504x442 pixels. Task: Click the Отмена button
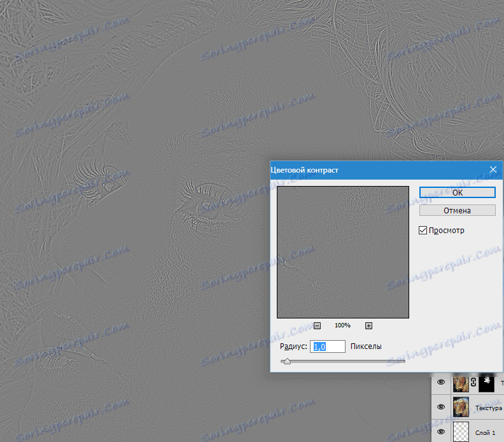457,210
